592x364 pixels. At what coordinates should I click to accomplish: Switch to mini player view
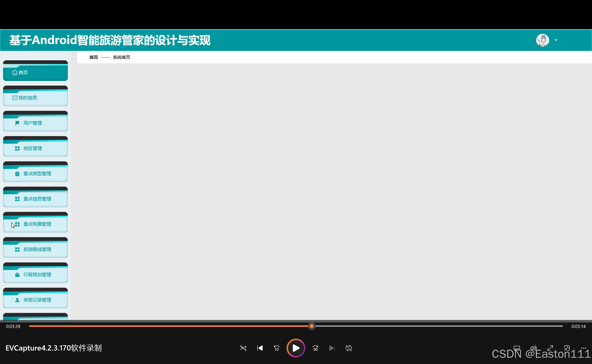click(567, 348)
